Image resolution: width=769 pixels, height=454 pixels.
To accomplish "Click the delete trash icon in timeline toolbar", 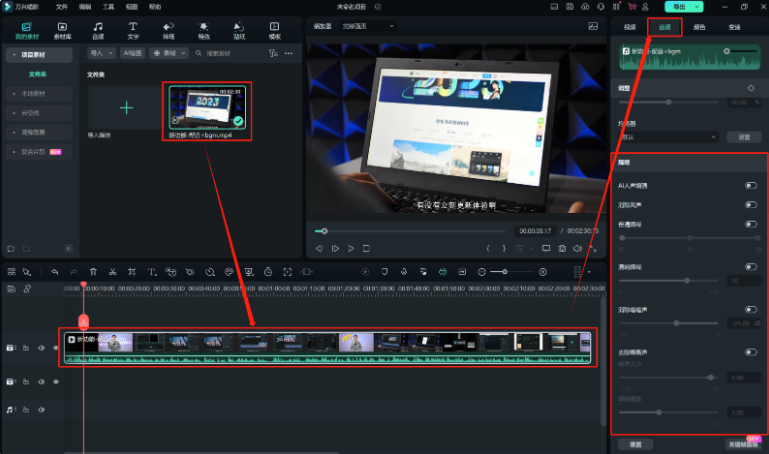I will pyautogui.click(x=93, y=272).
